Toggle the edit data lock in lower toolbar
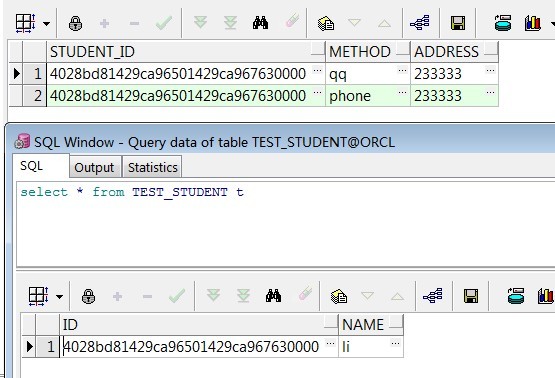The width and height of the screenshot is (555, 378). (x=88, y=296)
